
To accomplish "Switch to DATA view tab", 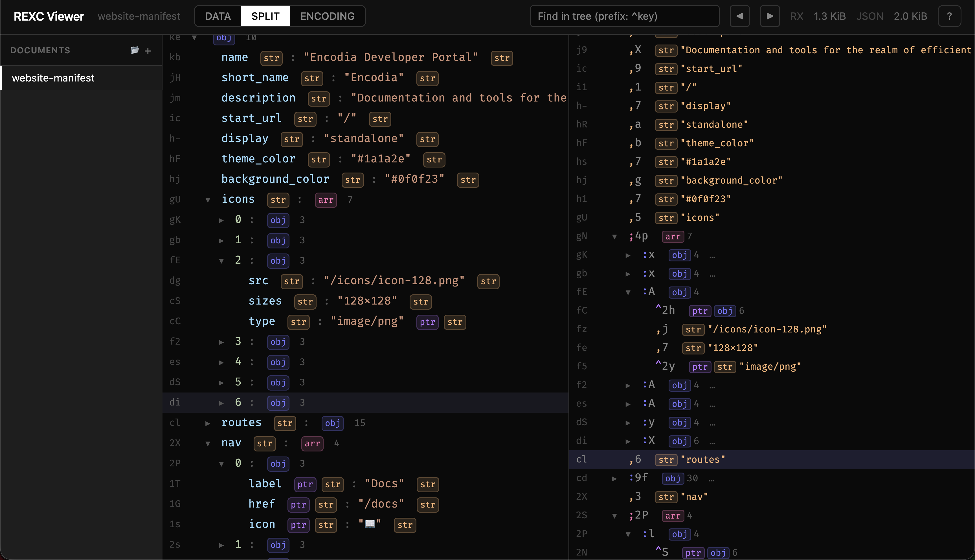I will pyautogui.click(x=218, y=16).
